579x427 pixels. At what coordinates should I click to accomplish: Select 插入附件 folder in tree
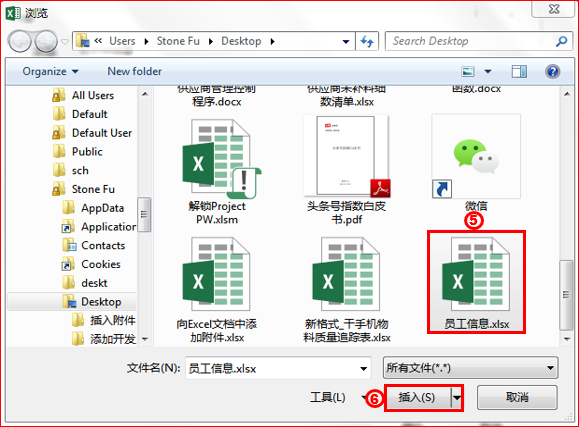tap(103, 320)
